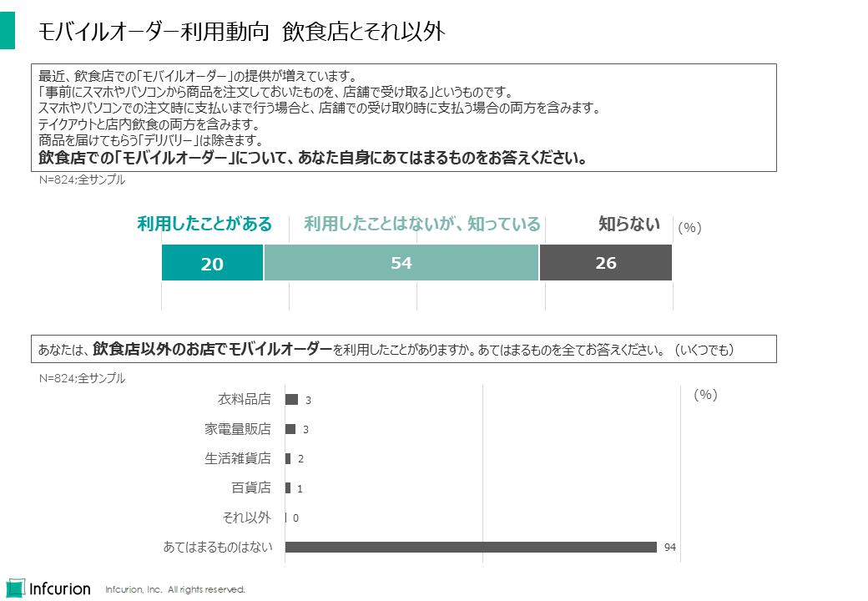Click the それ以外 category label
Image resolution: width=868 pixels, height=601 pixels.
click(x=246, y=518)
